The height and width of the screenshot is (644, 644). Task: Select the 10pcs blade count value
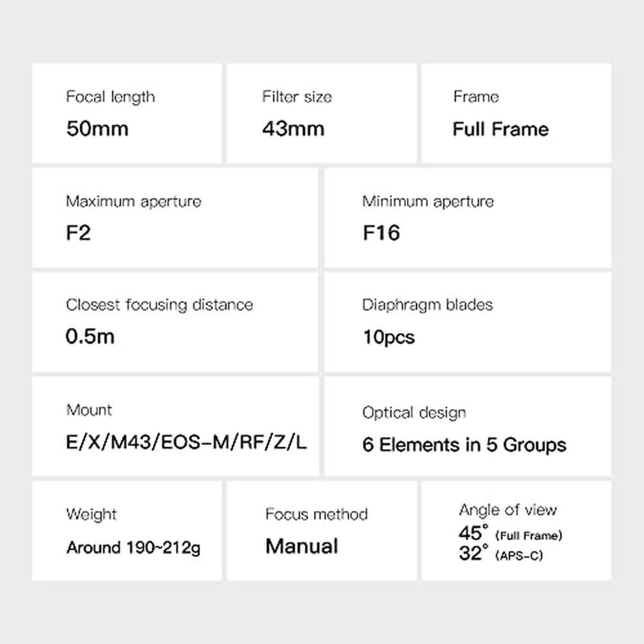point(388,337)
